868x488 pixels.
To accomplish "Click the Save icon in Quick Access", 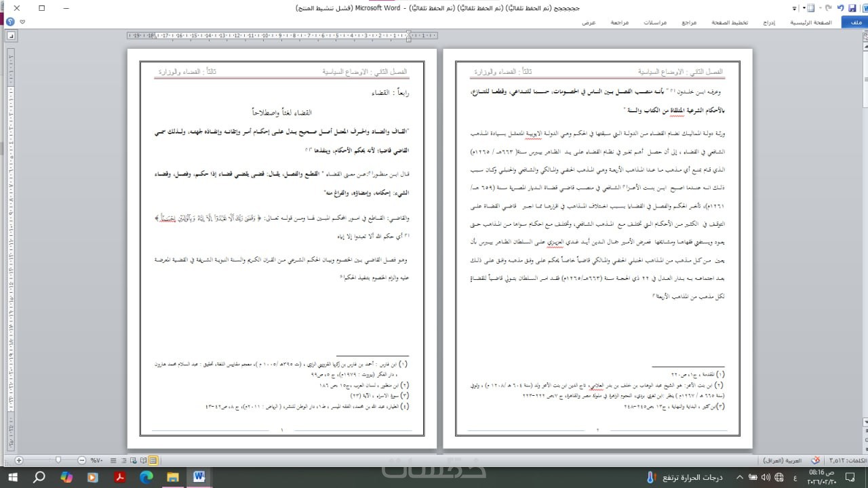I will tap(852, 8).
